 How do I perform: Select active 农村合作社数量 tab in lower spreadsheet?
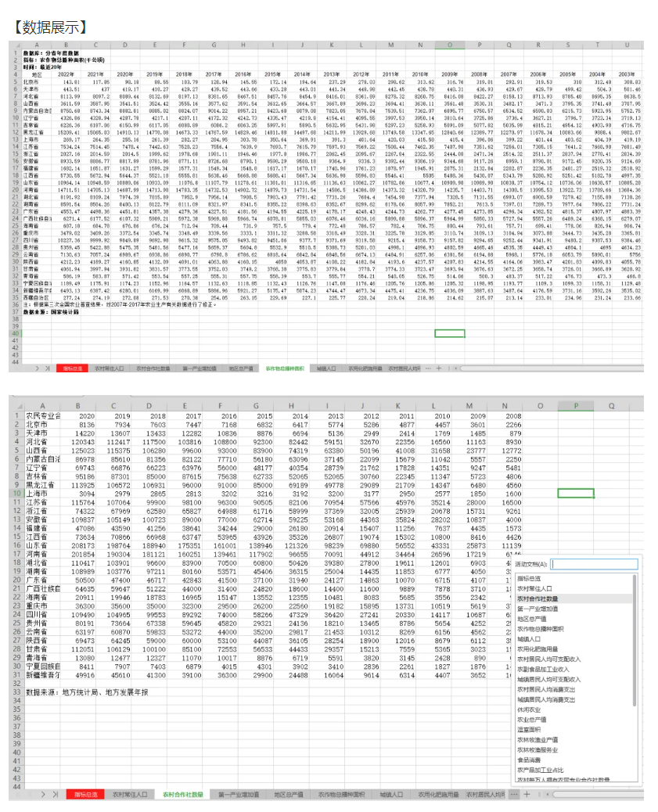183,794
